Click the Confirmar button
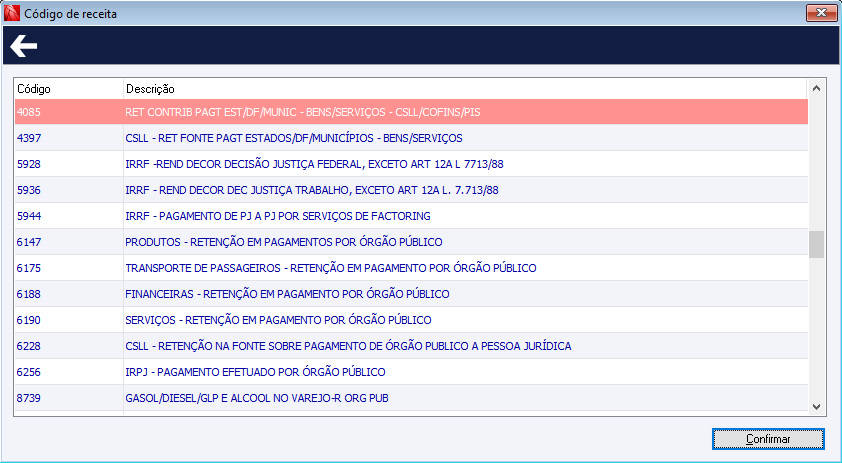The image size is (842, 463). click(768, 439)
